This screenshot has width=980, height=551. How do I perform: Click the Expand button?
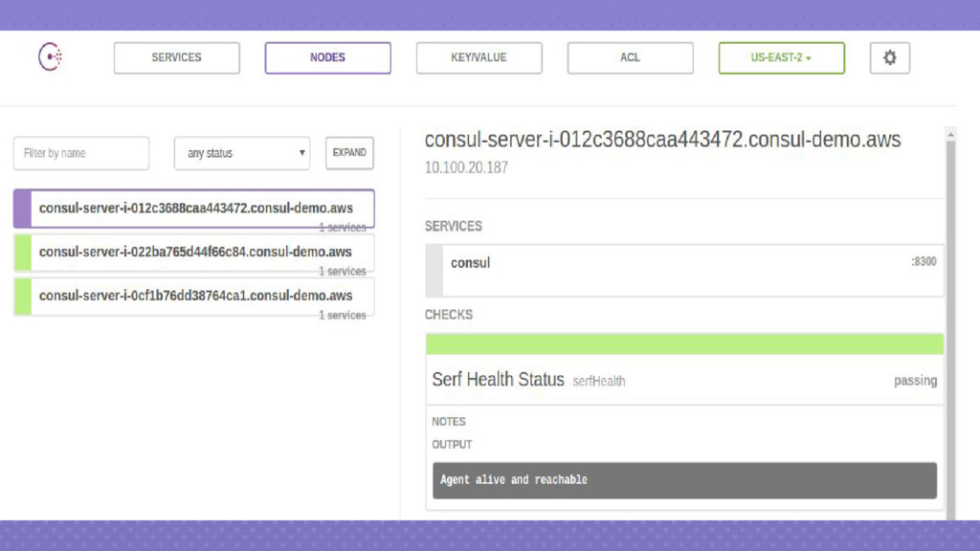349,153
